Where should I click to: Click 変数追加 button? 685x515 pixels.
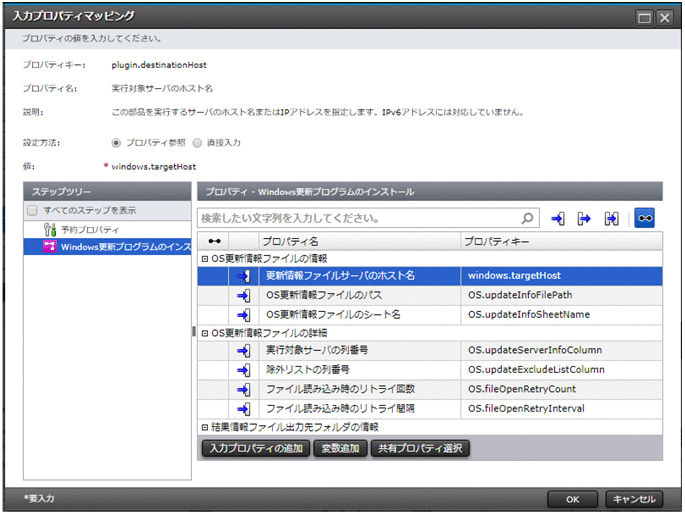[x=340, y=448]
